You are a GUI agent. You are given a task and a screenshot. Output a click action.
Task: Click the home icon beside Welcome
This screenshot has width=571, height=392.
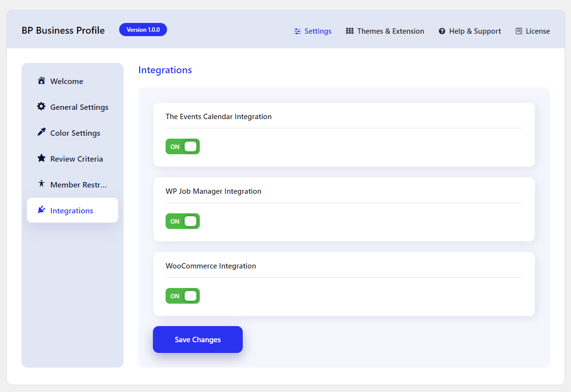(41, 81)
